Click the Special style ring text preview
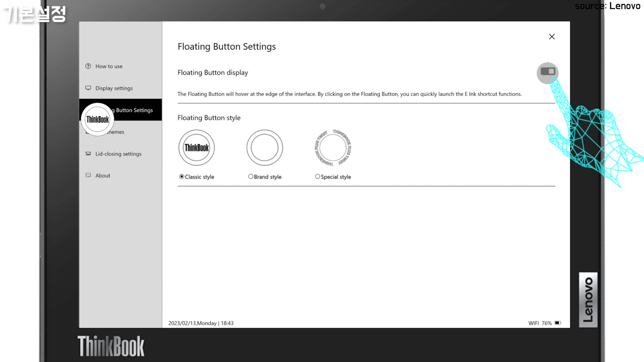This screenshot has height=362, width=644. coord(333,147)
